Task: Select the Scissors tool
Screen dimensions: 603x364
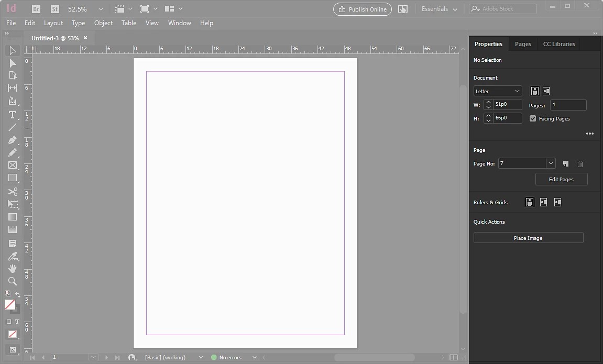Action: click(12, 191)
